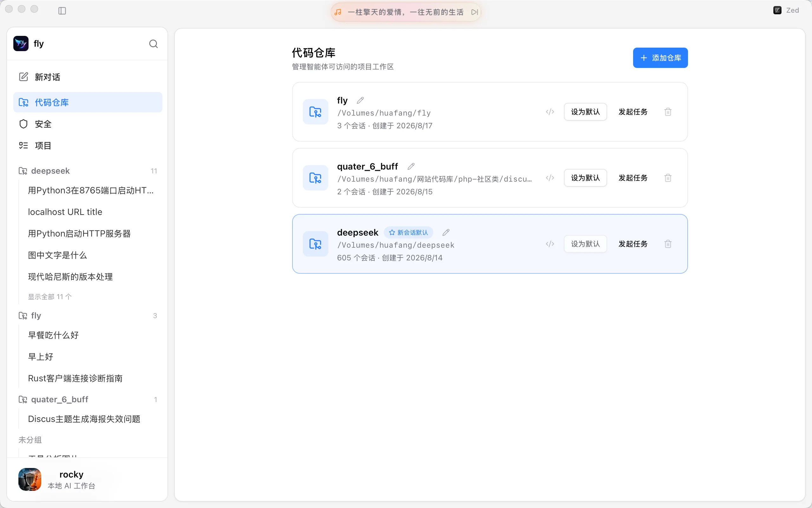812x508 pixels.
Task: Set fly repository as default
Action: (586, 112)
